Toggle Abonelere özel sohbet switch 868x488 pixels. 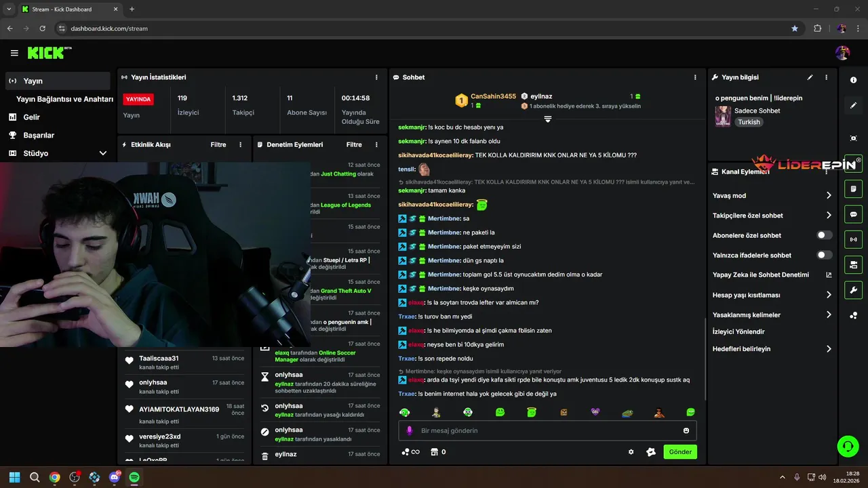825,235
